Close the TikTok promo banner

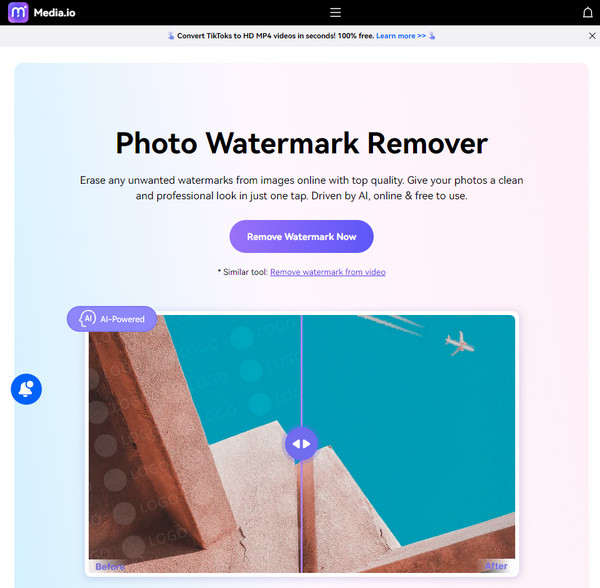point(591,35)
